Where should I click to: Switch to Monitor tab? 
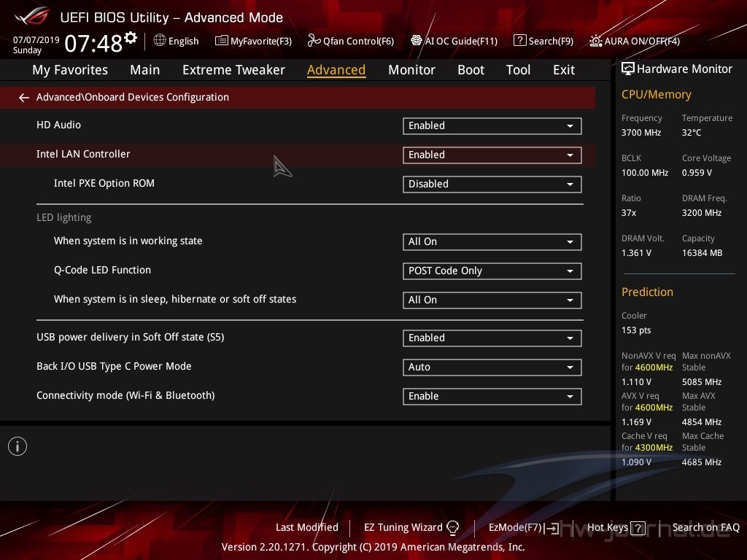click(411, 70)
